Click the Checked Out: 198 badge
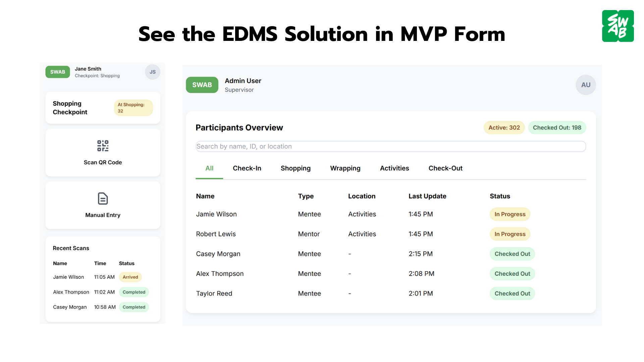The height and width of the screenshot is (362, 644). [557, 128]
